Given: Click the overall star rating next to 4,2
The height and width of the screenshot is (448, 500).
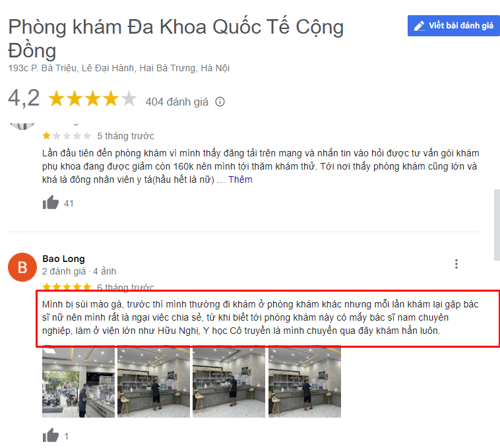Looking at the screenshot, I should [92, 98].
